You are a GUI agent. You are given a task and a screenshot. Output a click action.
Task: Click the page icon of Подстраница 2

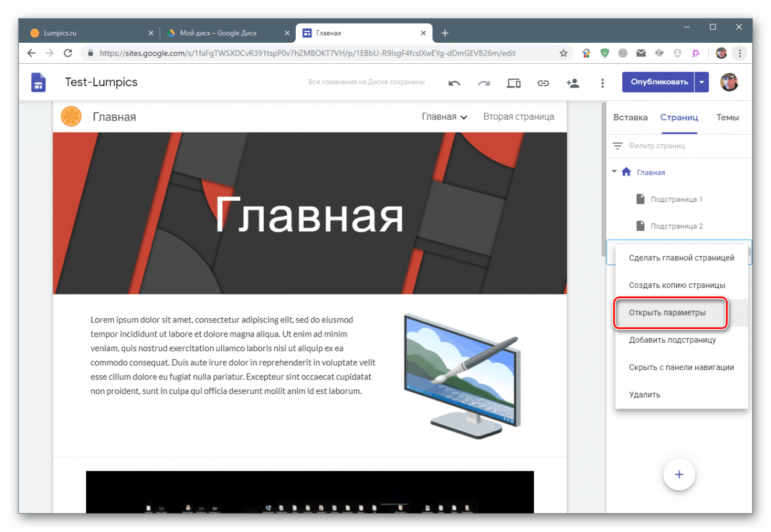pos(641,226)
